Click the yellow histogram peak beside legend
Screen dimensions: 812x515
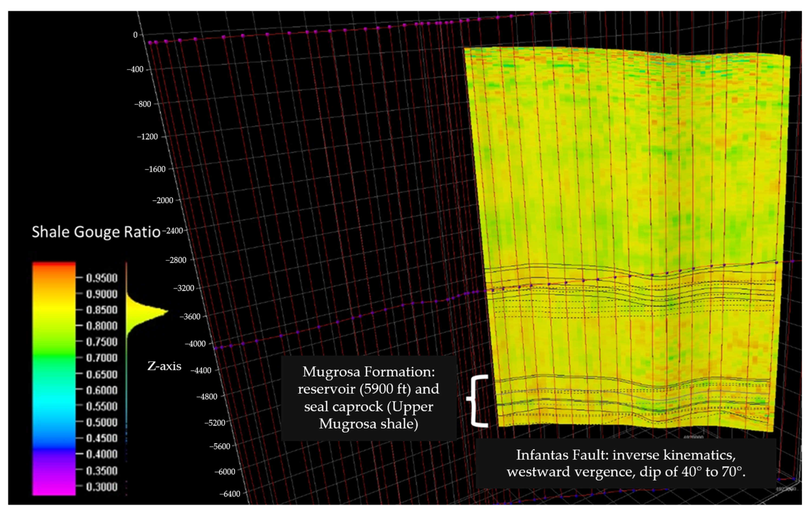147,312
